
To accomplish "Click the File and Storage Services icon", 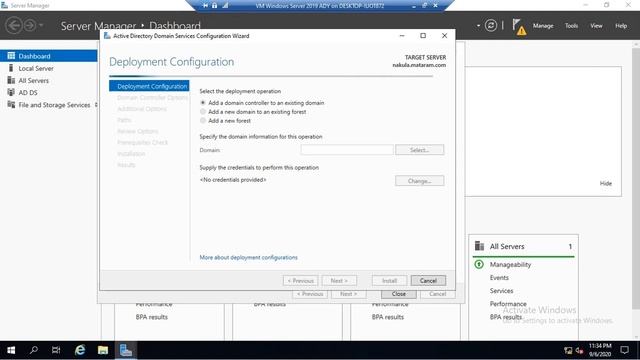I will click(x=11, y=105).
